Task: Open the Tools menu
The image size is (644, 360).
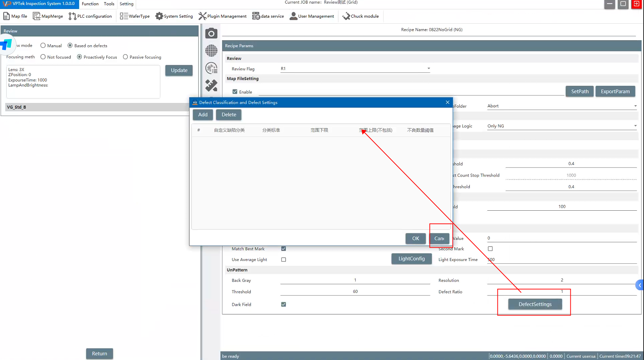Action: coord(109,4)
